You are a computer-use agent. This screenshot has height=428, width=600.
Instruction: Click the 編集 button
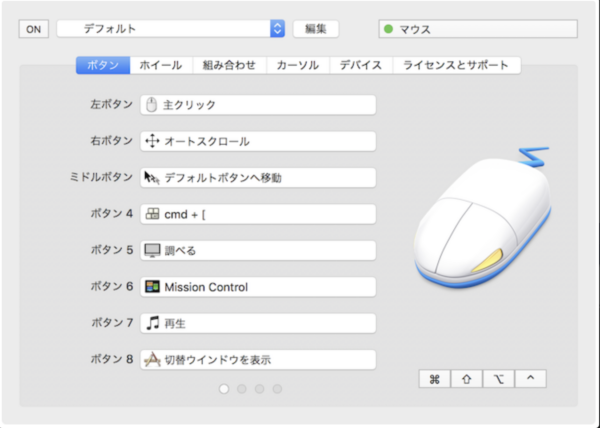(316, 29)
